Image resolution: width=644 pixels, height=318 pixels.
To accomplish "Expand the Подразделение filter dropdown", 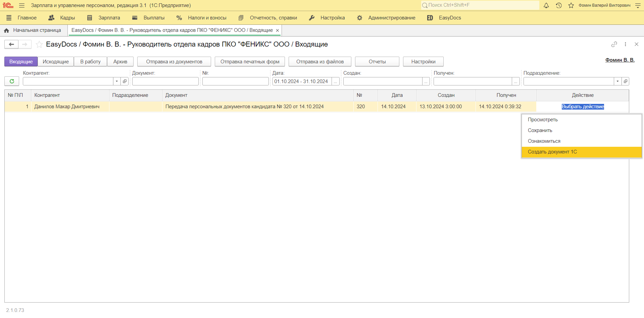I will [x=617, y=81].
